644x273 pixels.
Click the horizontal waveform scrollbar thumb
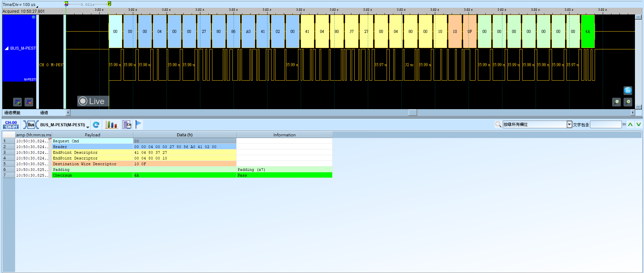tap(413, 112)
